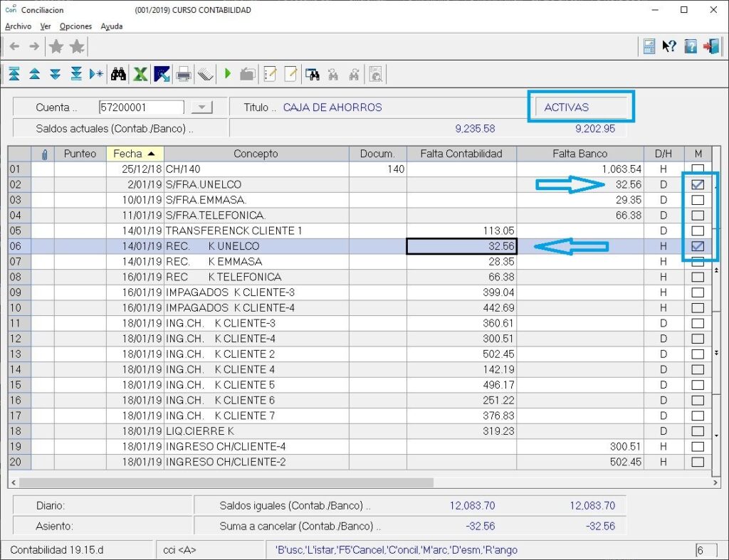
Task: Click the green play arrow icon
Action: click(x=228, y=73)
